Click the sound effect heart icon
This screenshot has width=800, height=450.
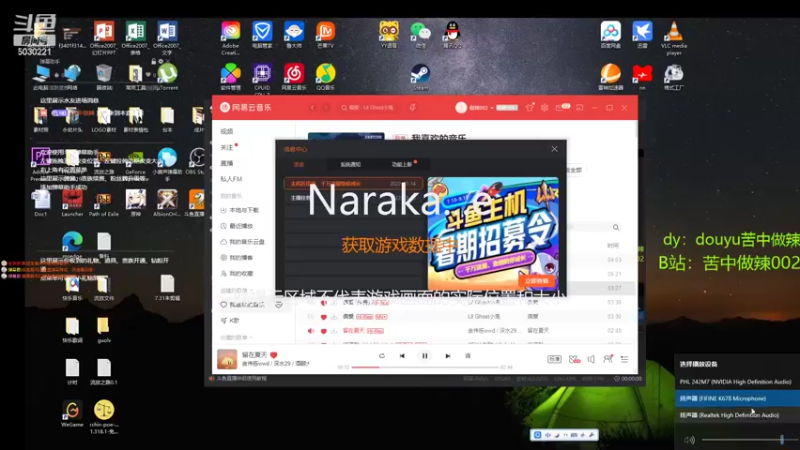click(574, 359)
